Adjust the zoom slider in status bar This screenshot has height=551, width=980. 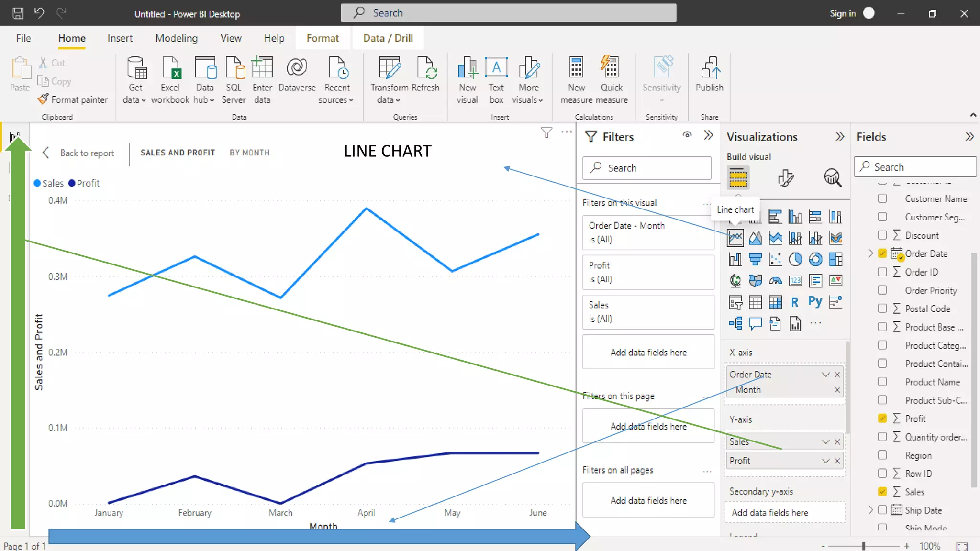[x=864, y=546]
